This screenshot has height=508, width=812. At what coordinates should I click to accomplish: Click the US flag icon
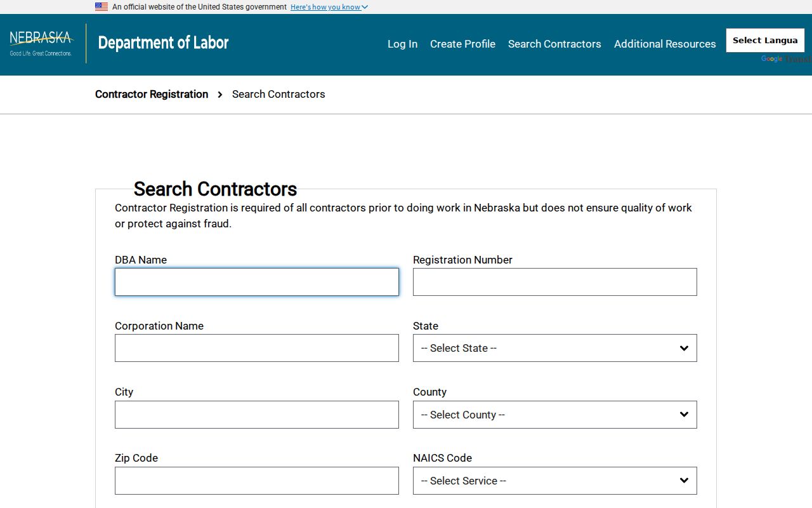(101, 7)
